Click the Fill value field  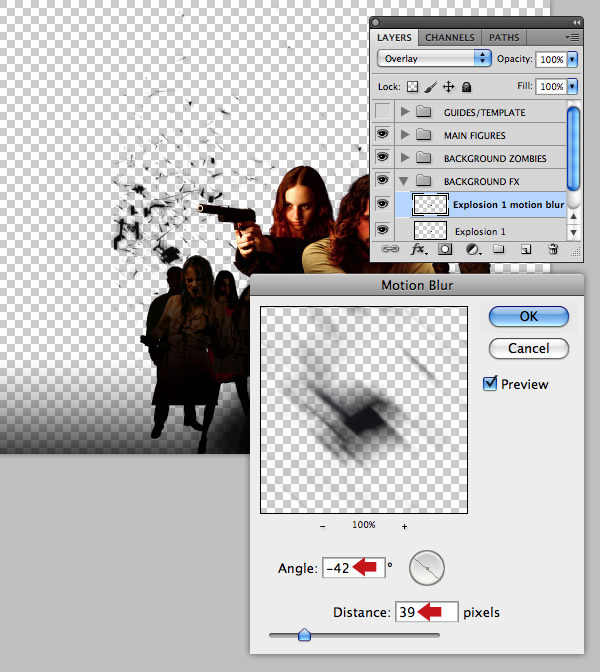552,86
